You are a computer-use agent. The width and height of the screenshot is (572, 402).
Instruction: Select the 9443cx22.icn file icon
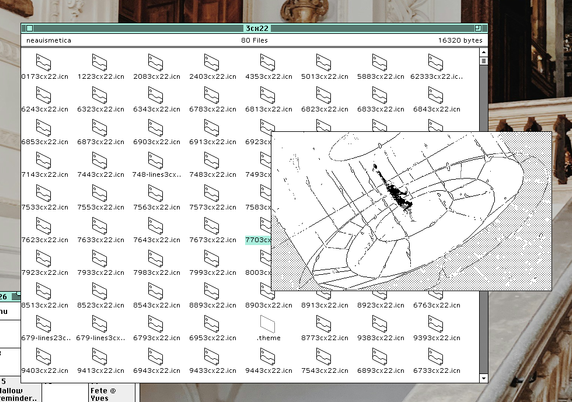click(x=267, y=357)
